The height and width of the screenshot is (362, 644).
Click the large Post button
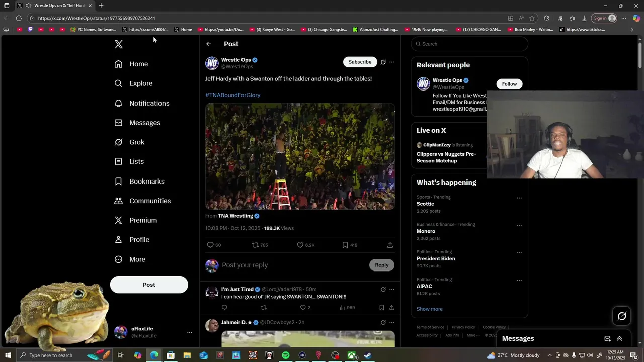pos(149,285)
